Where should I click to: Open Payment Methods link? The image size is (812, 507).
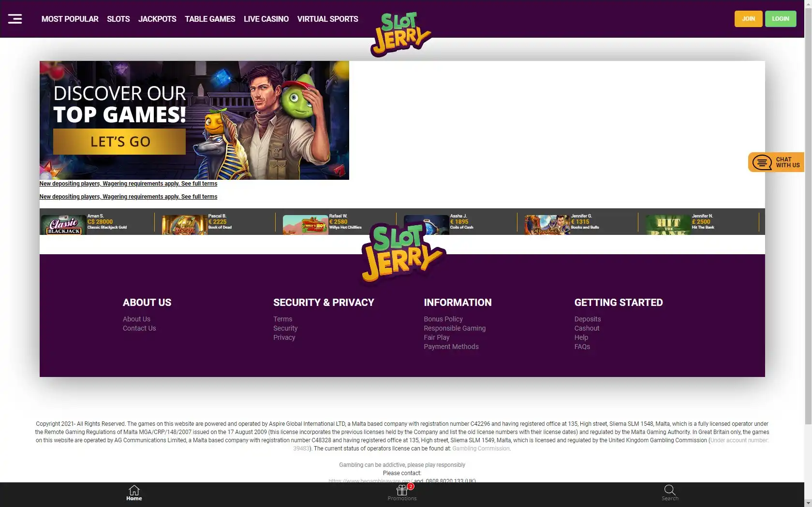[451, 347]
